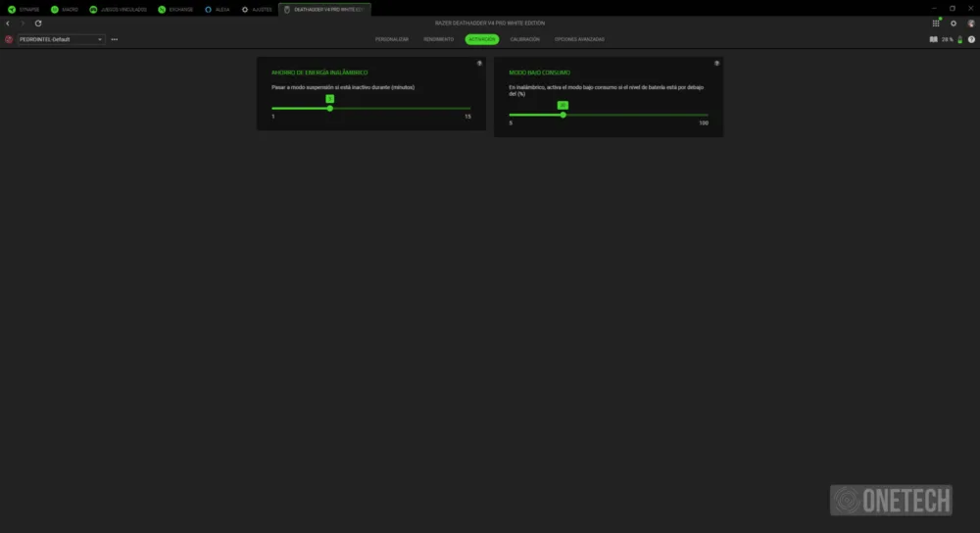
Task: Select the DeathAdder V4 Pro White tab
Action: coord(324,10)
